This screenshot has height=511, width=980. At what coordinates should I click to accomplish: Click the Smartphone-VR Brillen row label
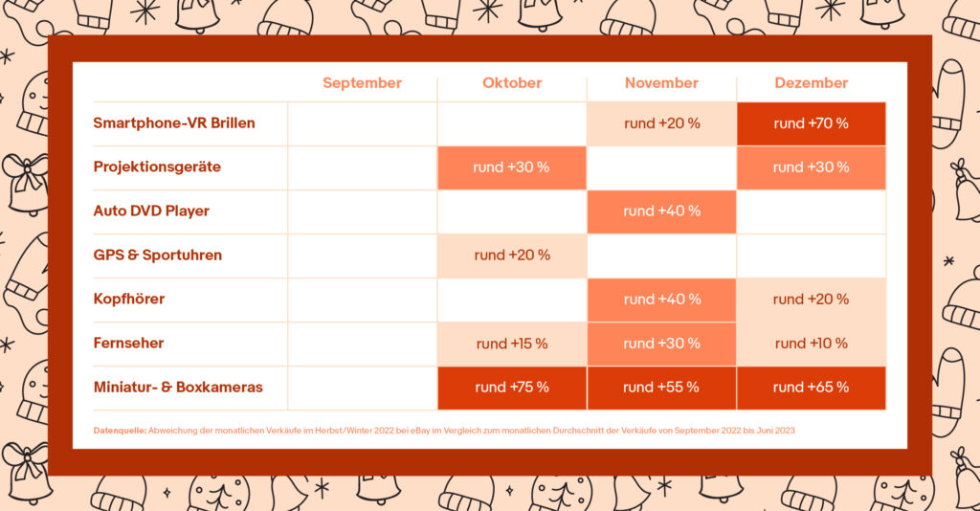[x=174, y=123]
